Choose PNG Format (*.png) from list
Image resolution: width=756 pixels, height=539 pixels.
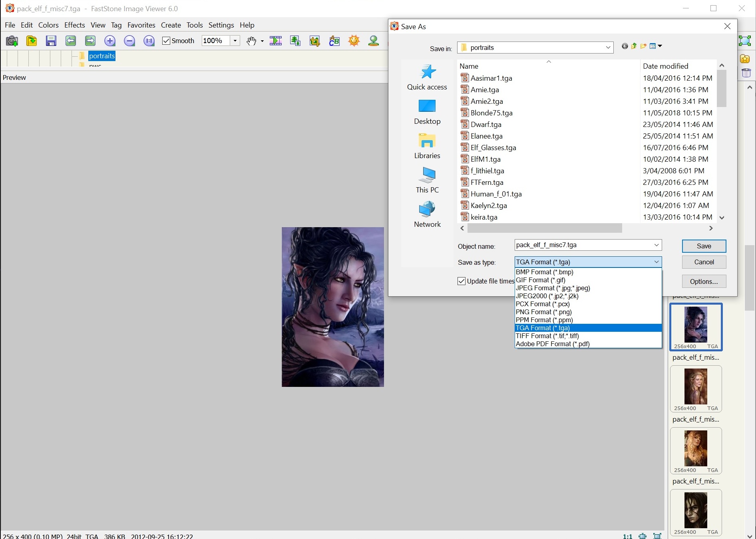[x=588, y=312]
